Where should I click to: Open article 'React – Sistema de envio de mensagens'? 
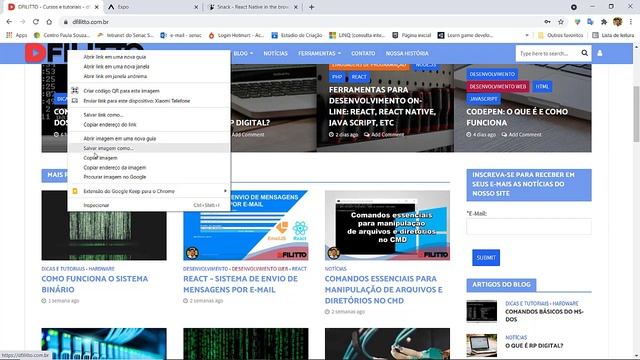[x=240, y=284]
